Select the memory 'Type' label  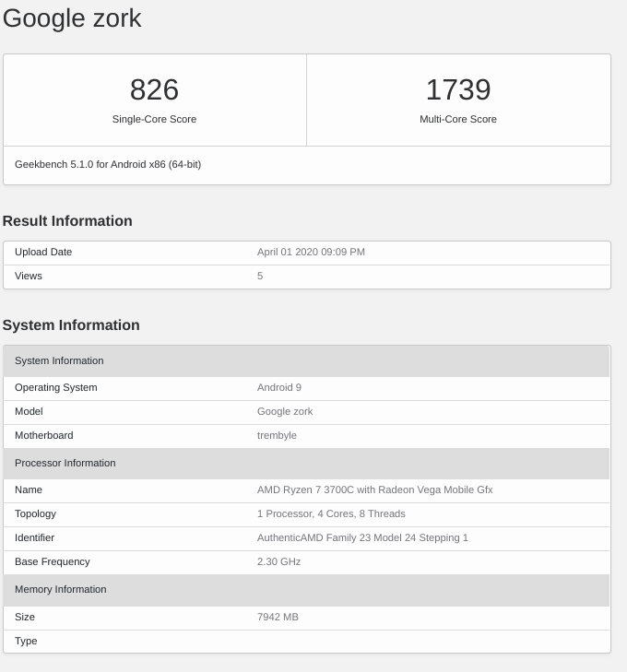tap(26, 642)
